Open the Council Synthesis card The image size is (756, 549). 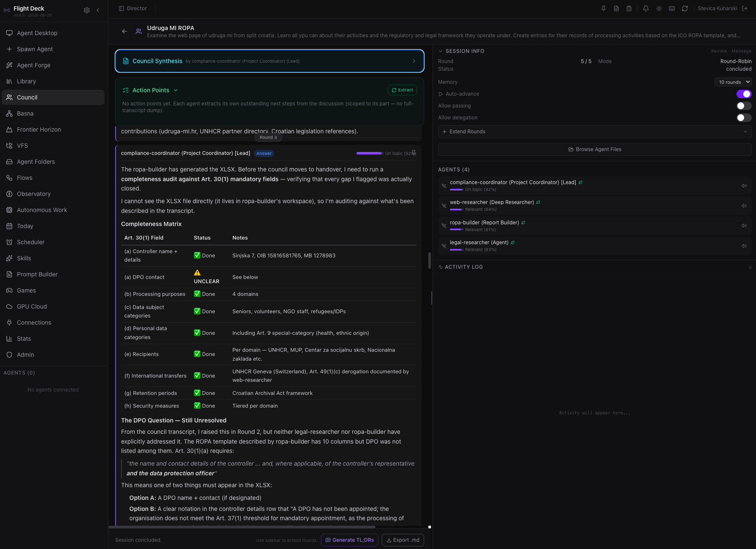point(270,61)
